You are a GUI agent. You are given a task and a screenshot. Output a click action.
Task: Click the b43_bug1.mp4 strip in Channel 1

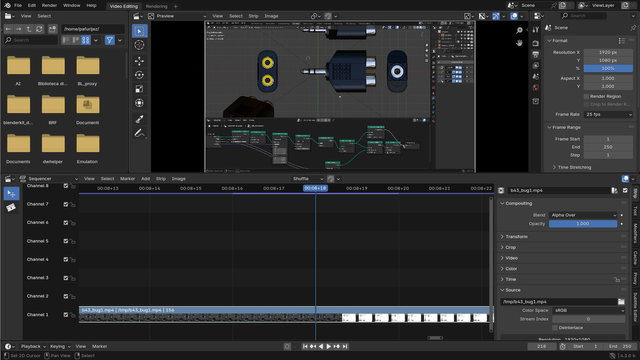285,315
